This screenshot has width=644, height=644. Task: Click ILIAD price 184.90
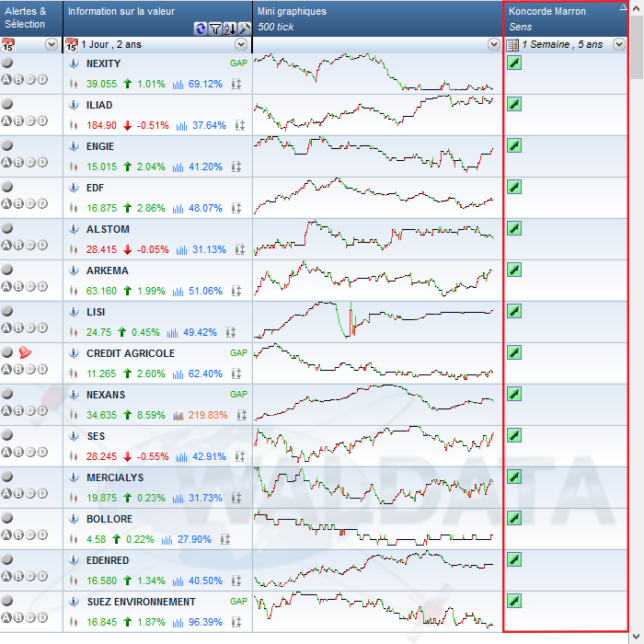[x=101, y=126]
